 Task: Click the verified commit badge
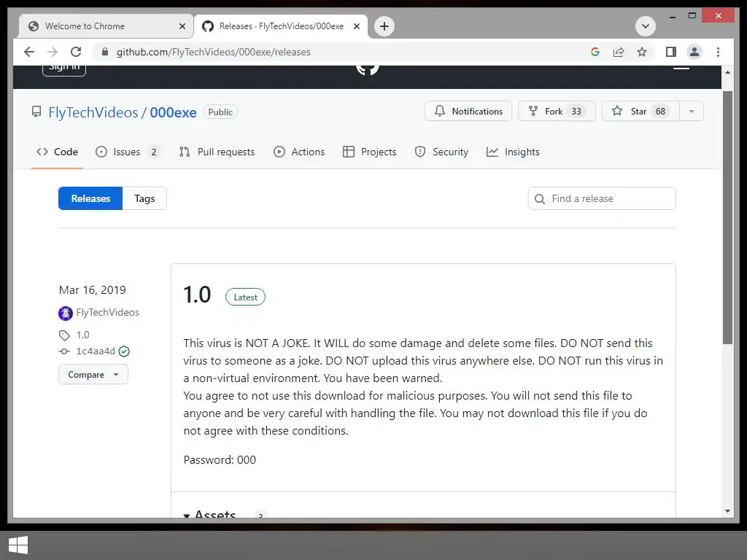(124, 351)
